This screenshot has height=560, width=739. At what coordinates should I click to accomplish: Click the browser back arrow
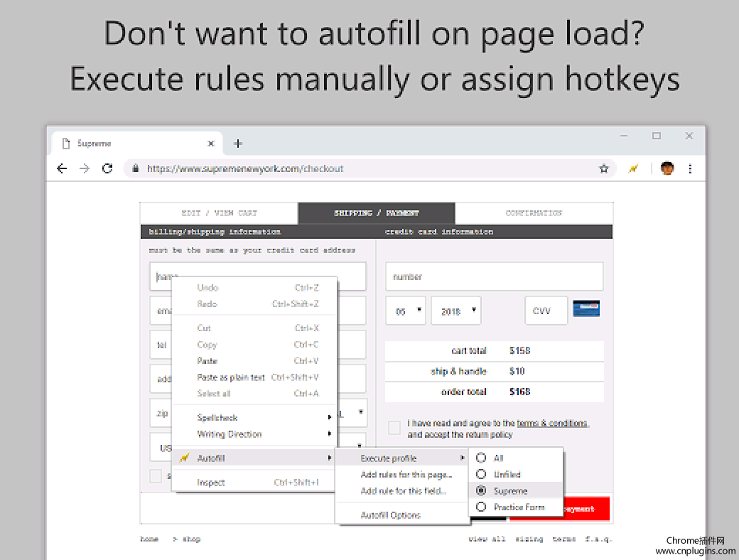click(62, 168)
